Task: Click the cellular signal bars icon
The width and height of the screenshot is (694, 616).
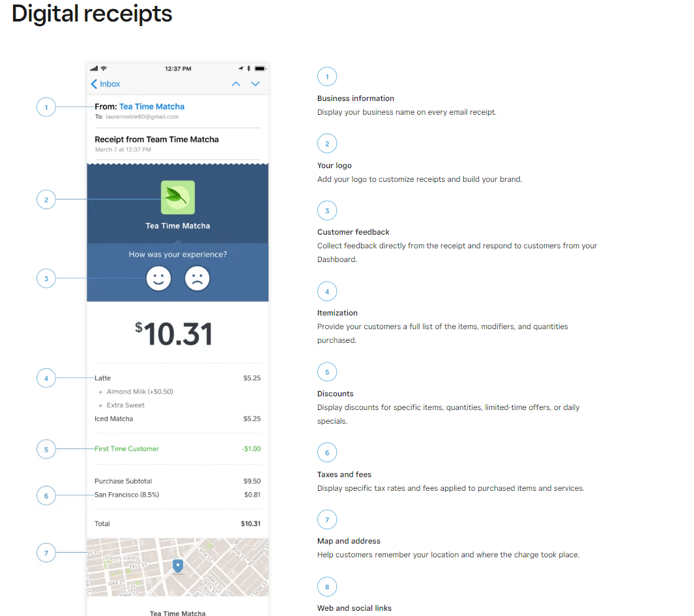Action: [x=94, y=68]
